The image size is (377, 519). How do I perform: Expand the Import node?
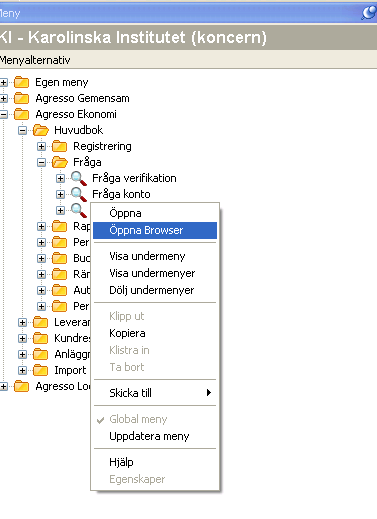point(22,370)
